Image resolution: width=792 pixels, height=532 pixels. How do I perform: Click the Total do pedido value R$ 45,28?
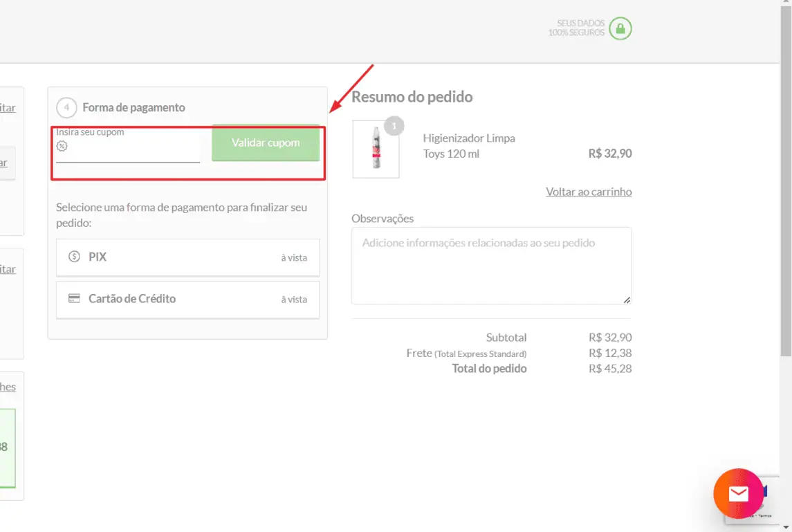pos(610,369)
